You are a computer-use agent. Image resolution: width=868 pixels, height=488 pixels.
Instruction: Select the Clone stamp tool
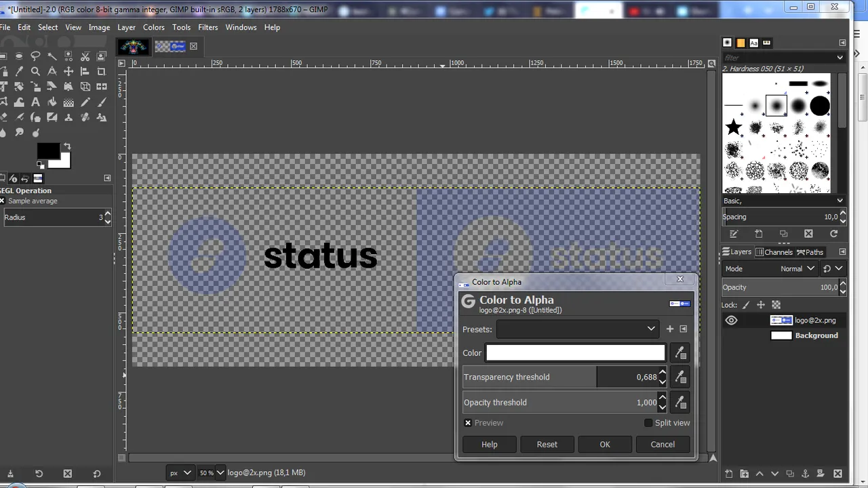[x=68, y=117]
